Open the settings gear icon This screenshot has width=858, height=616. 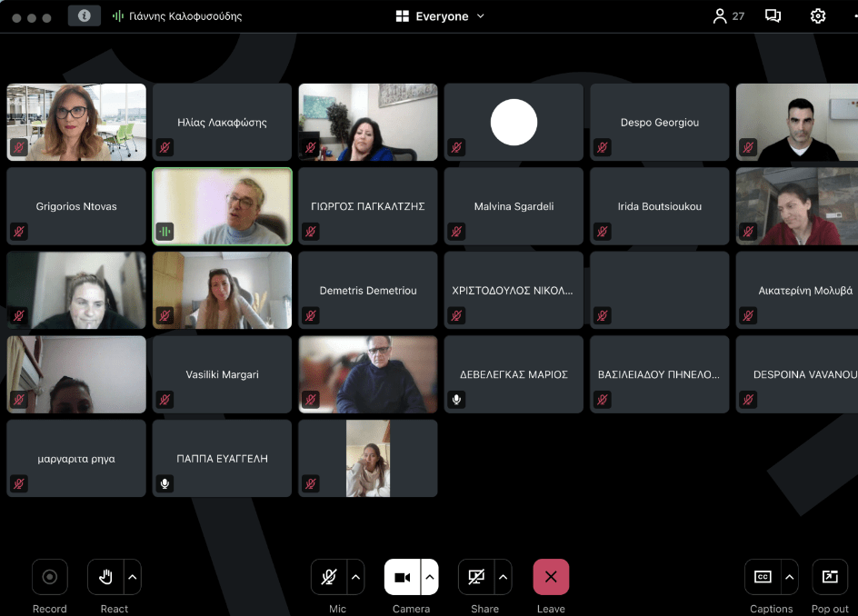click(x=818, y=15)
